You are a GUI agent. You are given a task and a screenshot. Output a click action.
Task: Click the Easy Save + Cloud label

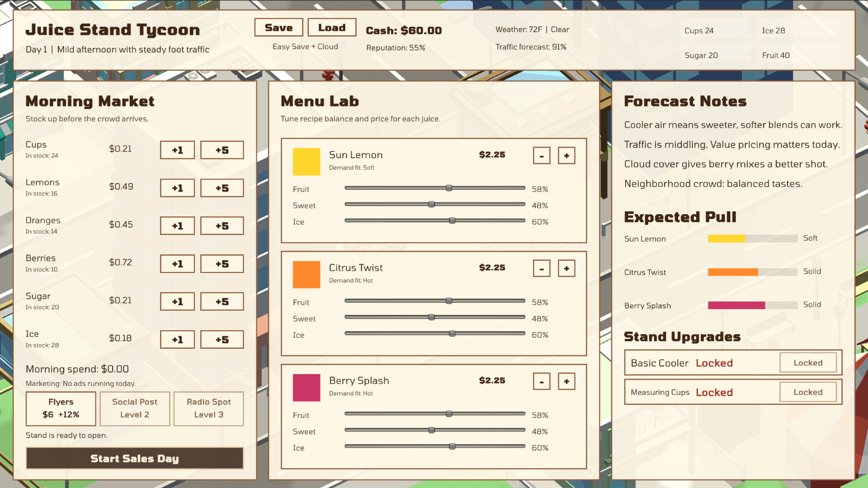pos(305,47)
